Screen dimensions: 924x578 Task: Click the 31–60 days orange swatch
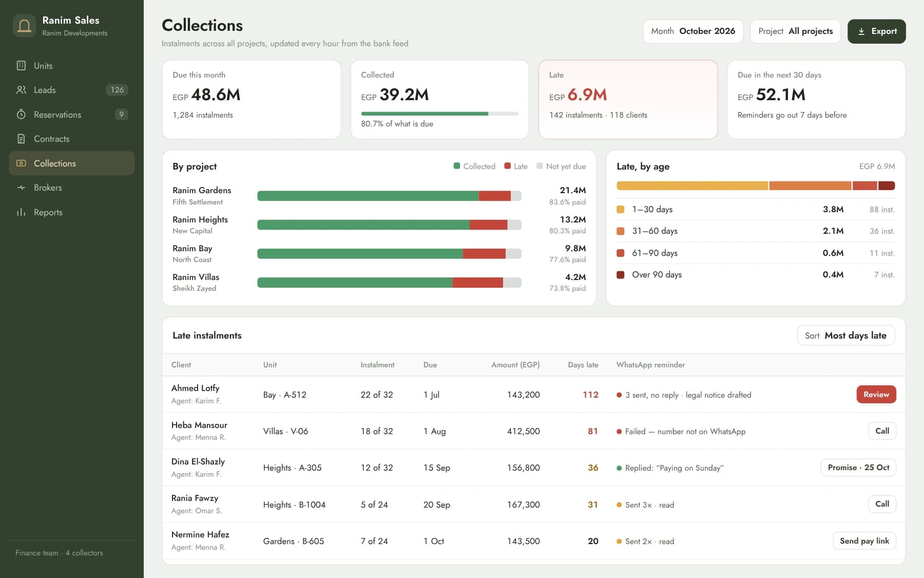coord(620,231)
